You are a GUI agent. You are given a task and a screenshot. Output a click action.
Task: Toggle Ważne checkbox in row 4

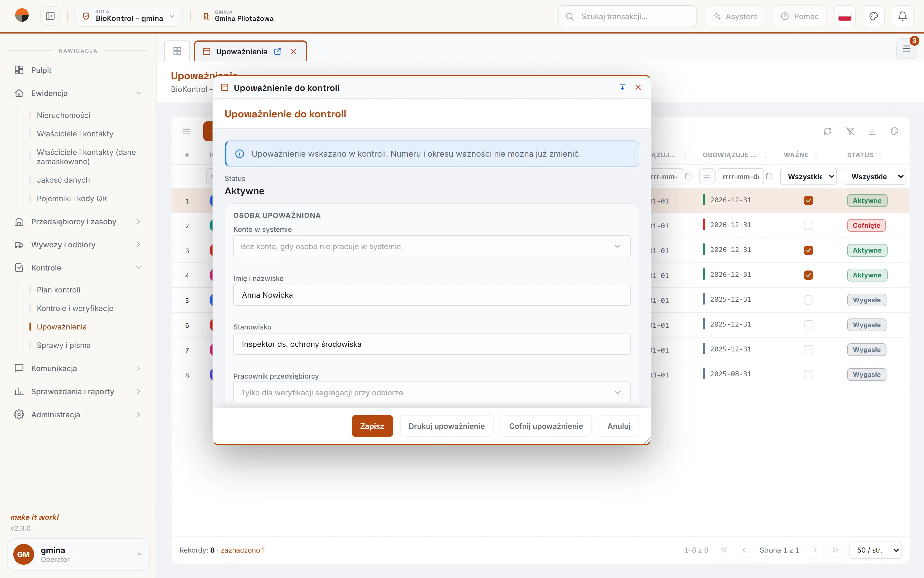pyautogui.click(x=808, y=275)
